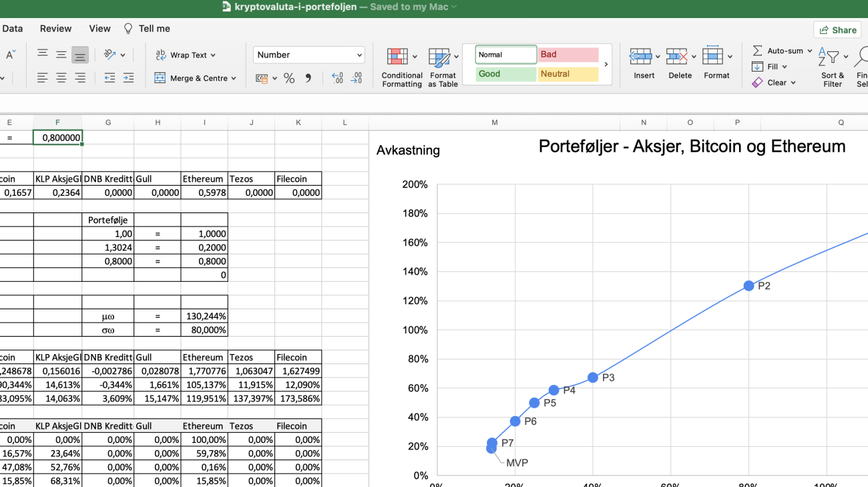Click chart data point P3
The height and width of the screenshot is (487, 868).
[x=593, y=377]
